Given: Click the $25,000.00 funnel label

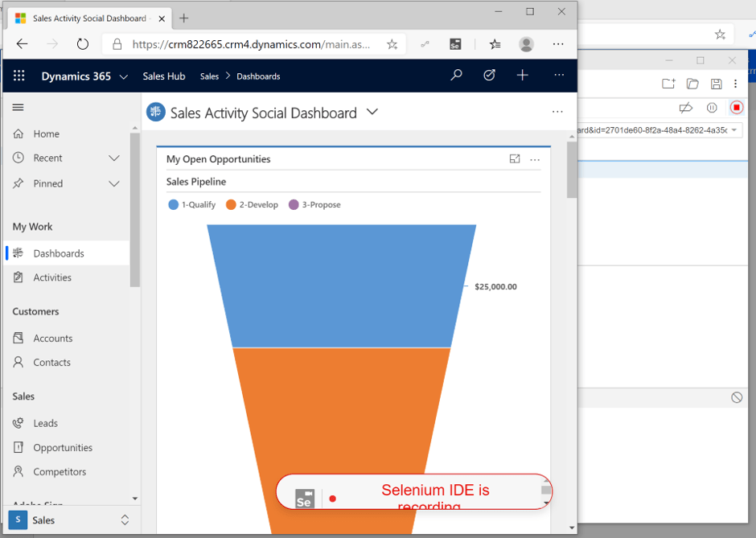Looking at the screenshot, I should [x=495, y=286].
